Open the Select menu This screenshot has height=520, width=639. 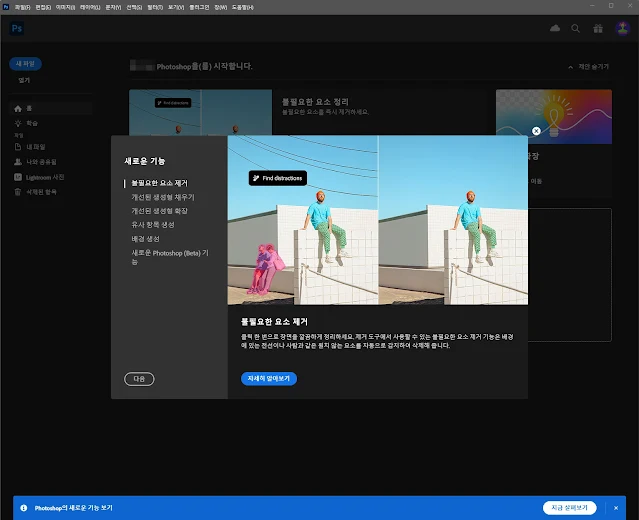[134, 7]
